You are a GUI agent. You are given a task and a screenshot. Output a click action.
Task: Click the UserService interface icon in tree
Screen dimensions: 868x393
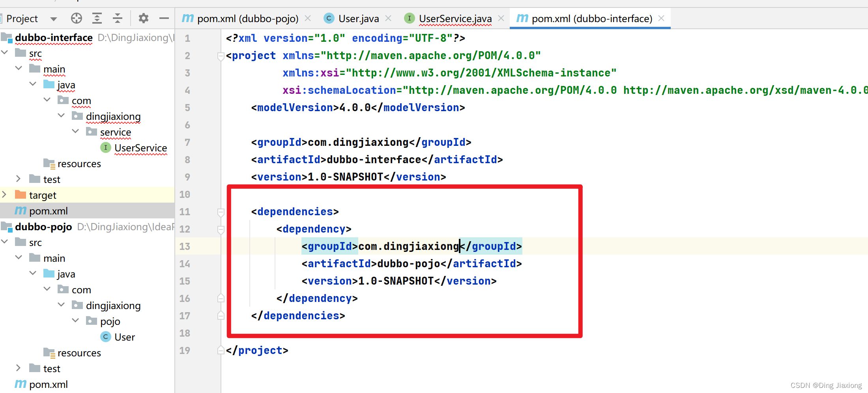point(106,147)
